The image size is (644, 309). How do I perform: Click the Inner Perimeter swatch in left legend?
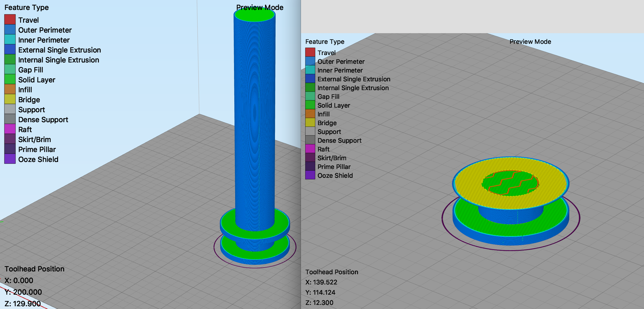point(10,40)
